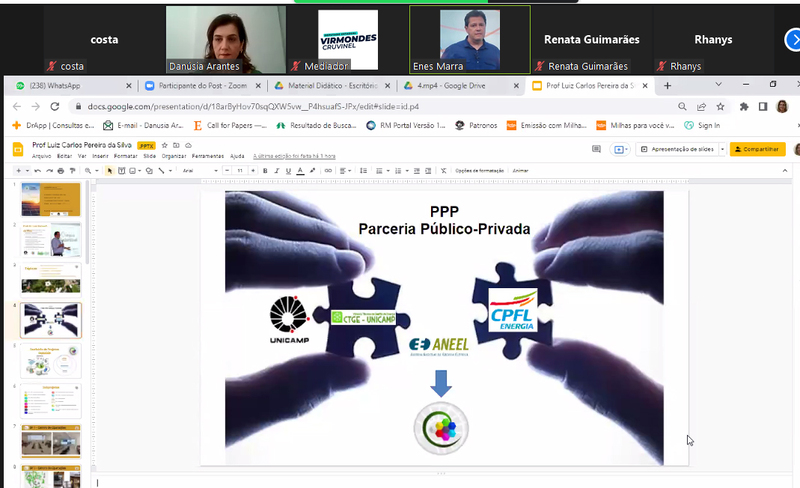
Task: Click the Opções de formatação button
Action: click(479, 171)
